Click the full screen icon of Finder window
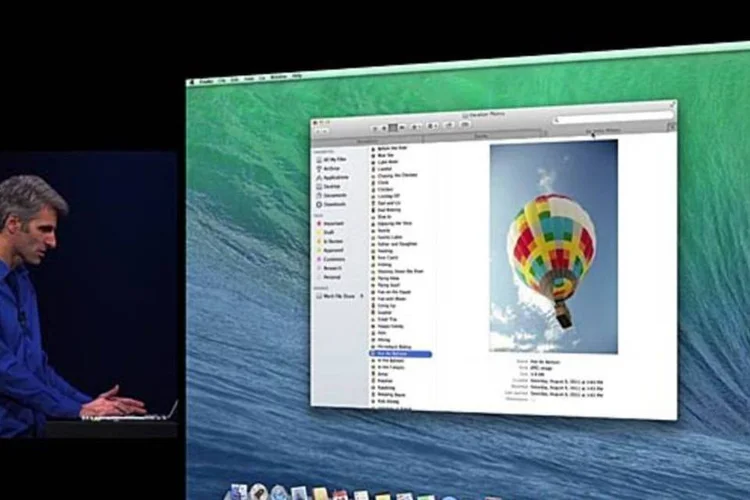 point(673,103)
